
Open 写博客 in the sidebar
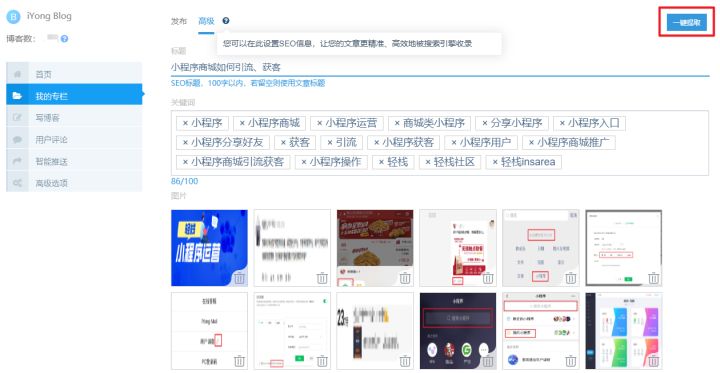click(74, 118)
